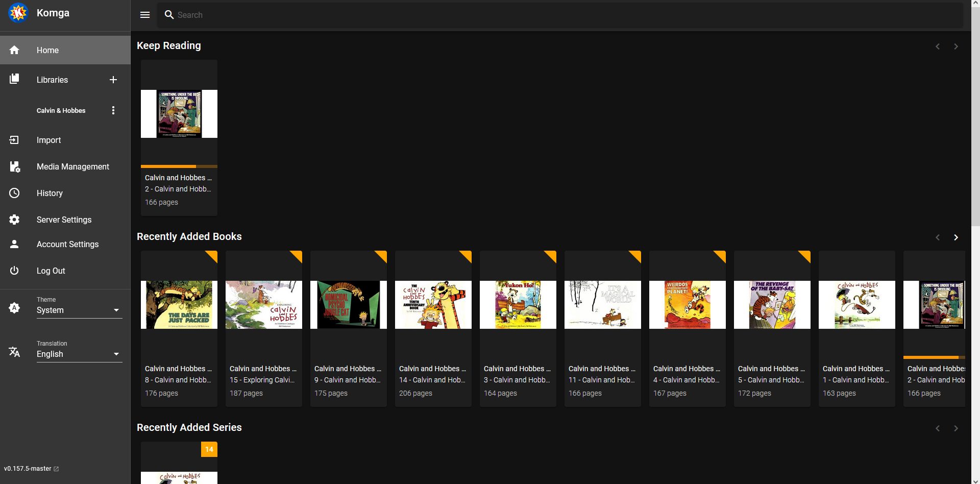Open Keep Reading book cover thumbnail

tap(179, 114)
